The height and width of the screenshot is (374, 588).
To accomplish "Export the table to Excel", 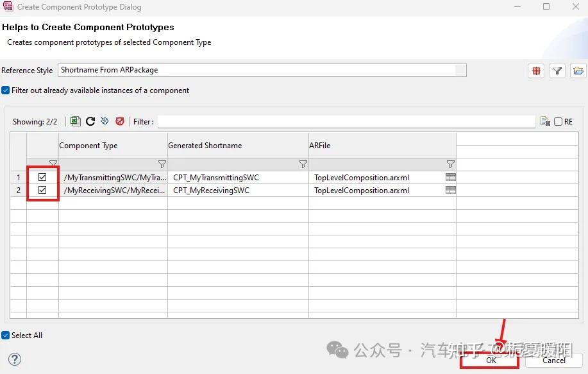I will tap(75, 121).
